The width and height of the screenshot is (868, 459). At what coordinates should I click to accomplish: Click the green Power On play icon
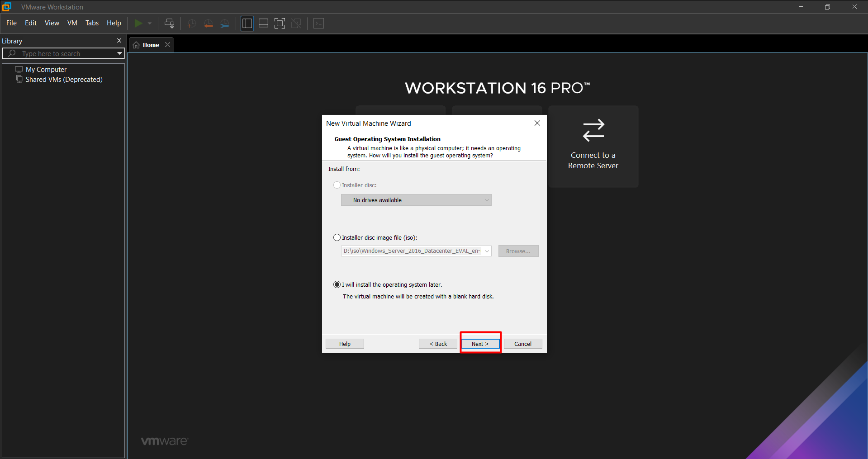[138, 23]
